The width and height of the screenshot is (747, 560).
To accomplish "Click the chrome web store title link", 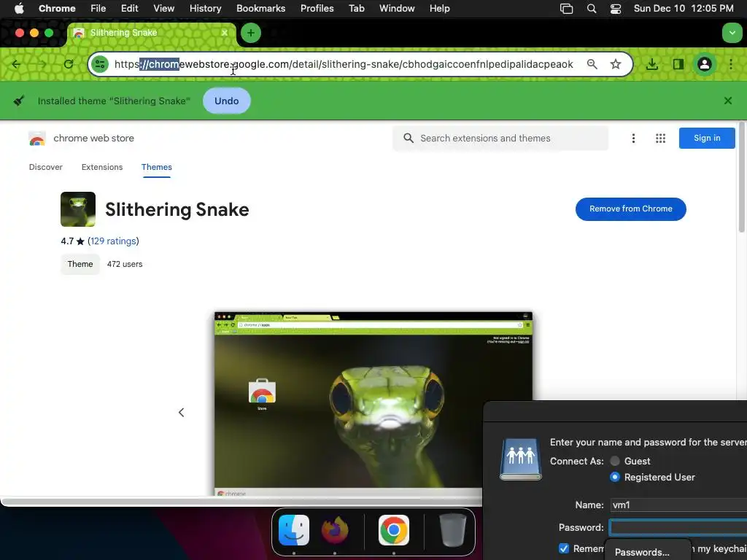I will [x=94, y=138].
